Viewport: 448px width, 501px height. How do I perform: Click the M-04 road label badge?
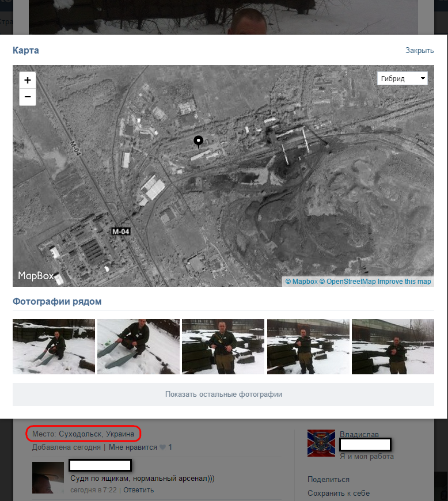[x=121, y=231]
